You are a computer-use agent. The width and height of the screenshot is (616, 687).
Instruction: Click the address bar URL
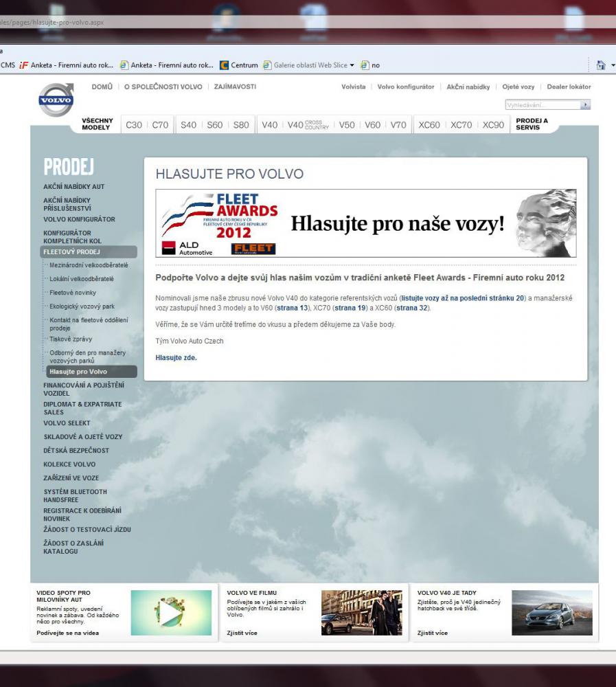52,23
